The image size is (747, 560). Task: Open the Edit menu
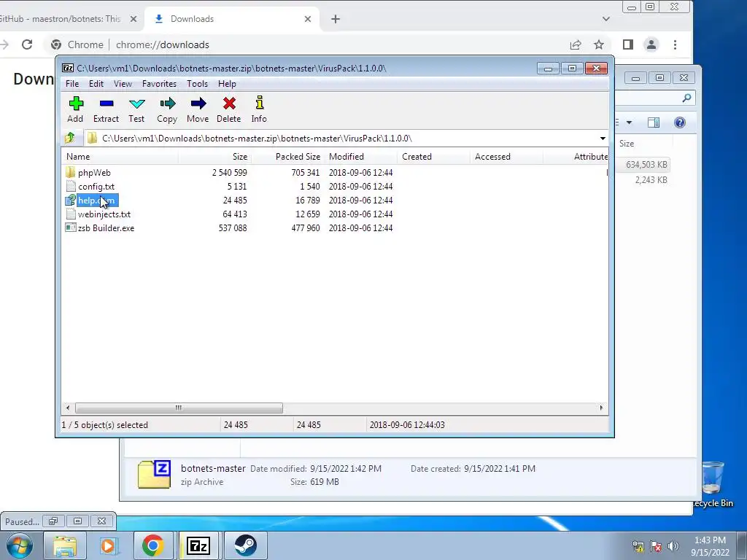point(96,83)
